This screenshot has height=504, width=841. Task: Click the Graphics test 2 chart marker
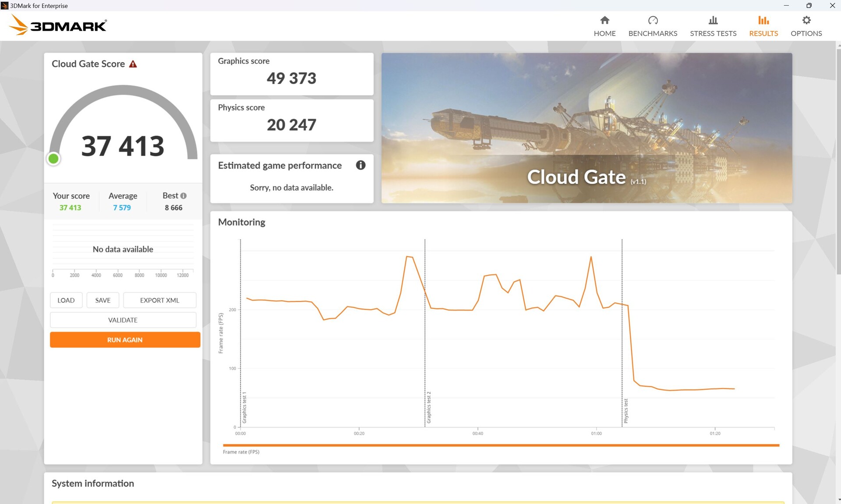tap(429, 407)
